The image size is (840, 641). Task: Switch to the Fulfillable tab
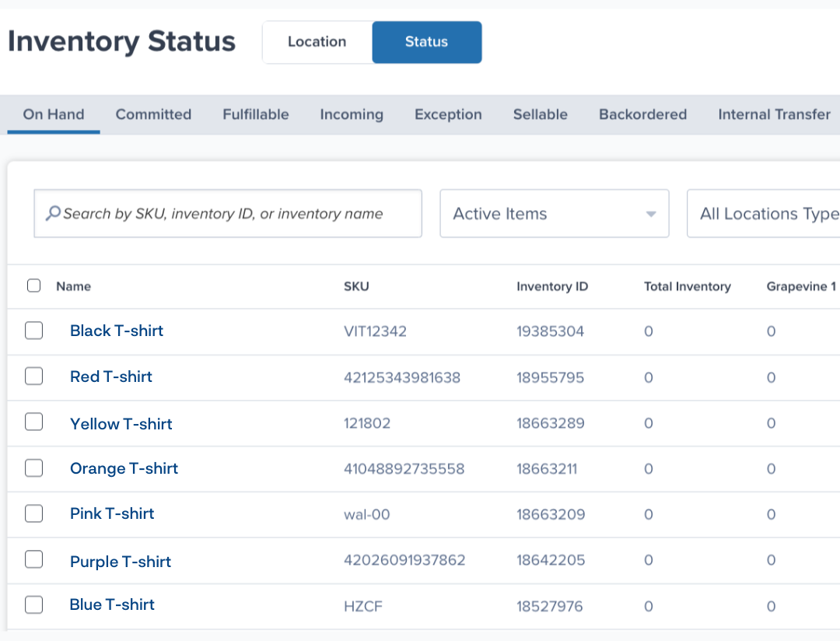click(x=255, y=114)
